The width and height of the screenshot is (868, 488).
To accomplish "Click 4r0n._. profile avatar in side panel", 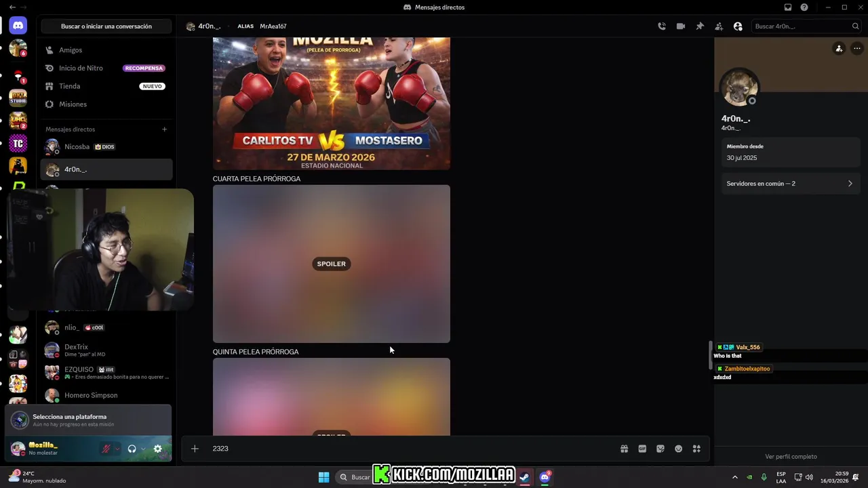I will click(739, 88).
